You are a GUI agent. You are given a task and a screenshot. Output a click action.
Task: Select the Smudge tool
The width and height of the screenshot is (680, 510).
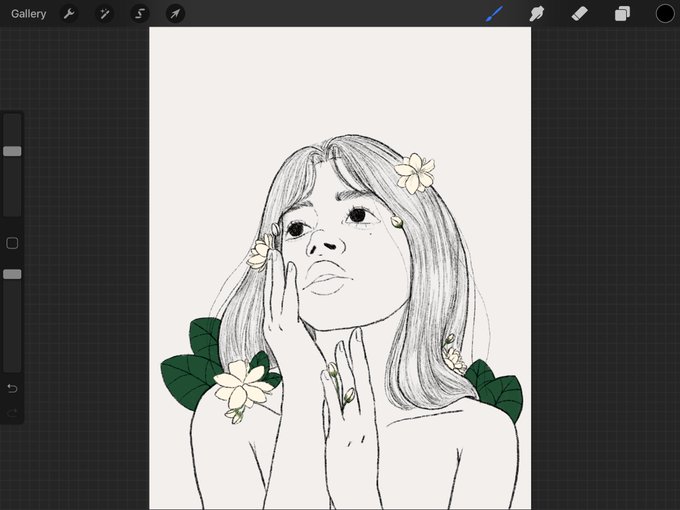tap(536, 14)
